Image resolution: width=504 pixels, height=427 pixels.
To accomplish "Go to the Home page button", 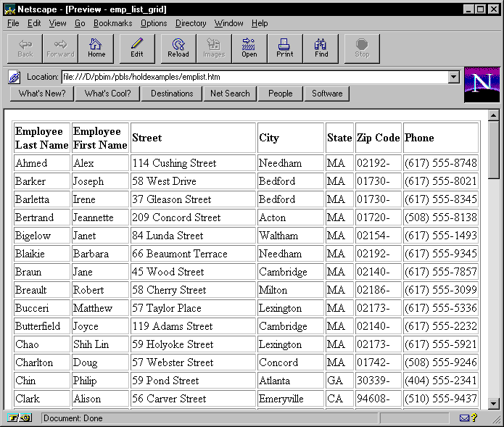I will pyautogui.click(x=96, y=49).
